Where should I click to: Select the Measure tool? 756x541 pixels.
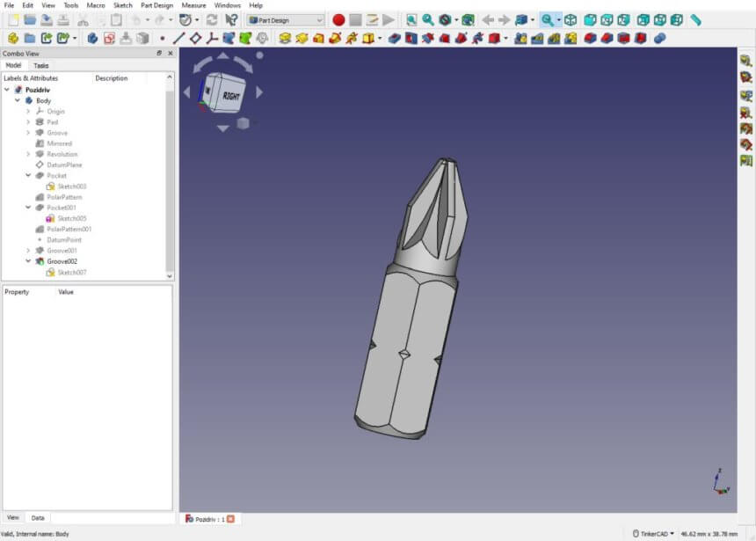coord(695,18)
